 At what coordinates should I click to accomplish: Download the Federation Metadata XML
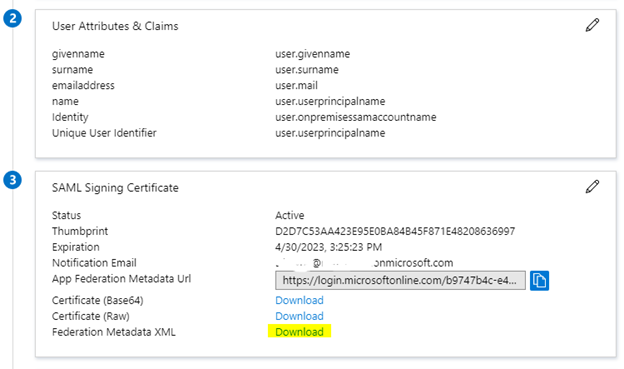(x=299, y=332)
